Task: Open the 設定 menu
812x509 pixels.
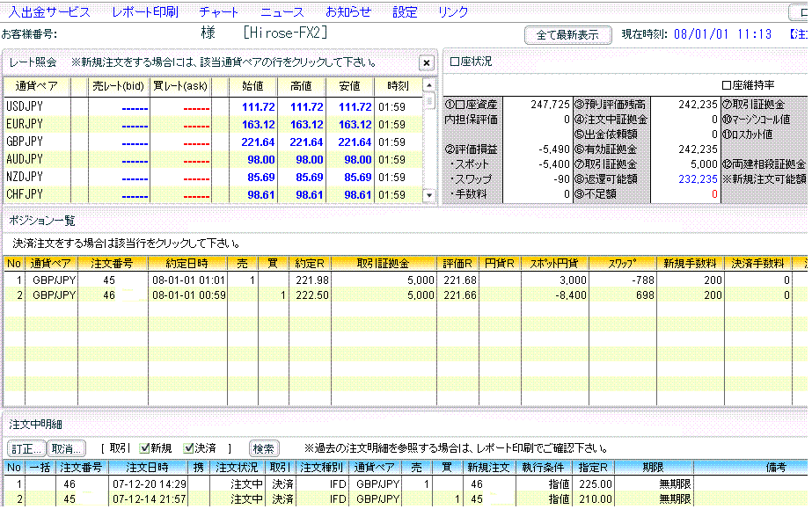Action: [x=405, y=12]
